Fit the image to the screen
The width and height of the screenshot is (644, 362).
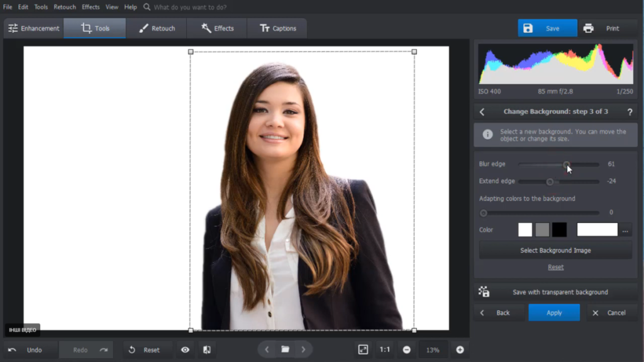(x=364, y=349)
